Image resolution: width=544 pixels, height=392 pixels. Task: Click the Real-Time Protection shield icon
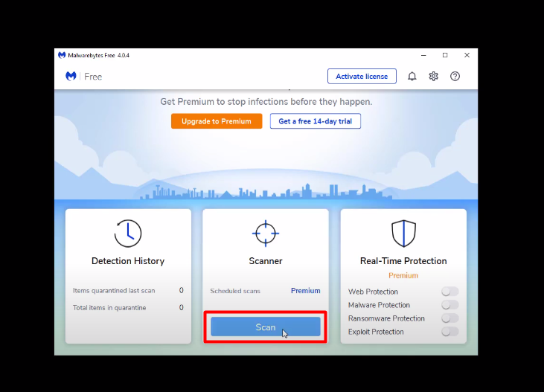[x=403, y=234]
